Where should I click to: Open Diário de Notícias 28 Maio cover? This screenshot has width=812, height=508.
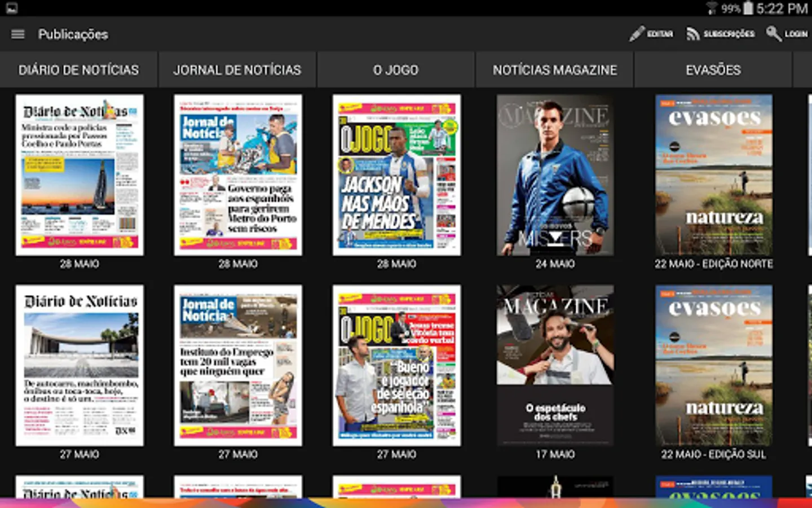80,175
